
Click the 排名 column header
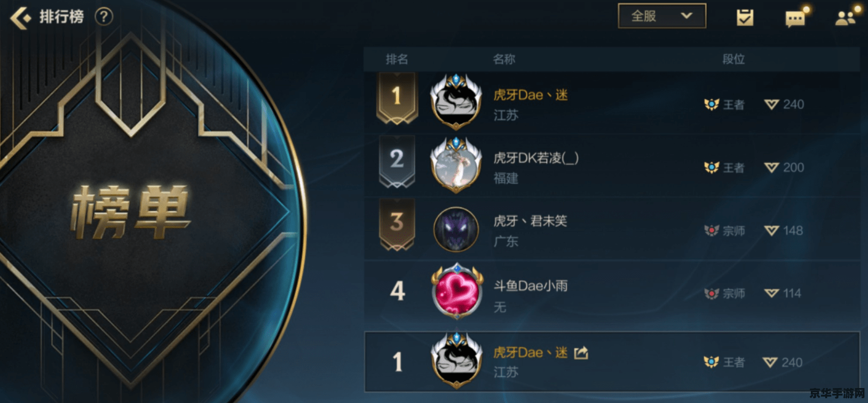[x=397, y=59]
